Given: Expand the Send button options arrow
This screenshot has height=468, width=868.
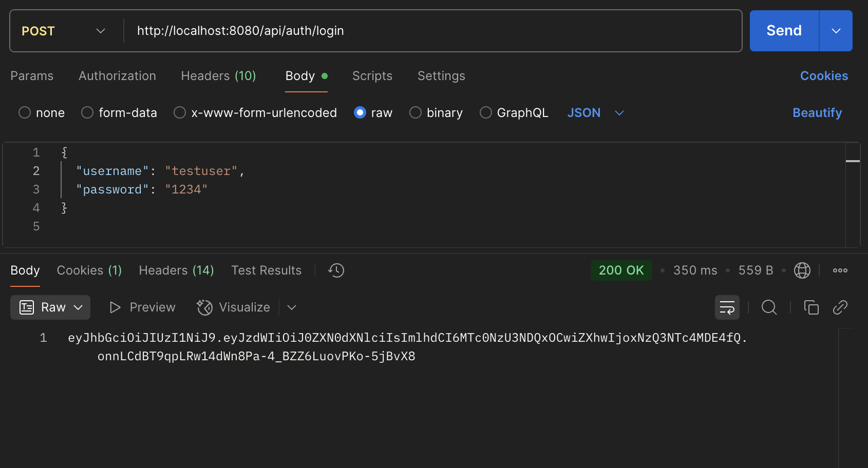Looking at the screenshot, I should 836,31.
